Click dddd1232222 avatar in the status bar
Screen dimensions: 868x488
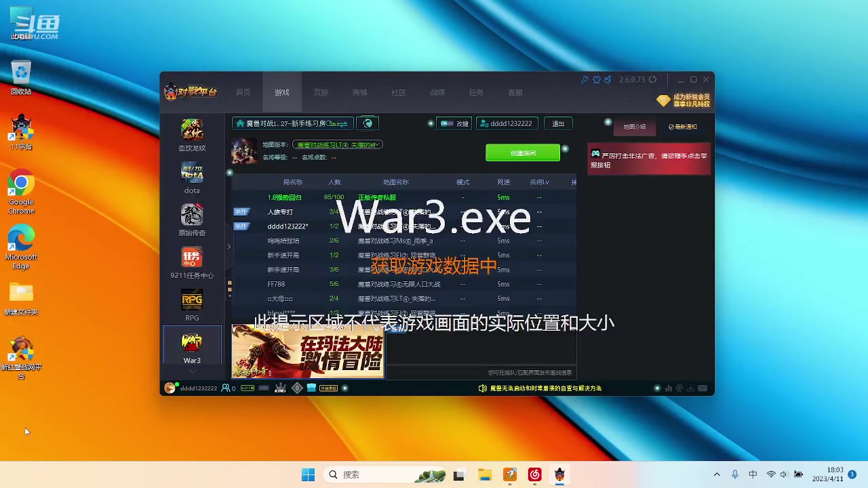pyautogui.click(x=170, y=388)
